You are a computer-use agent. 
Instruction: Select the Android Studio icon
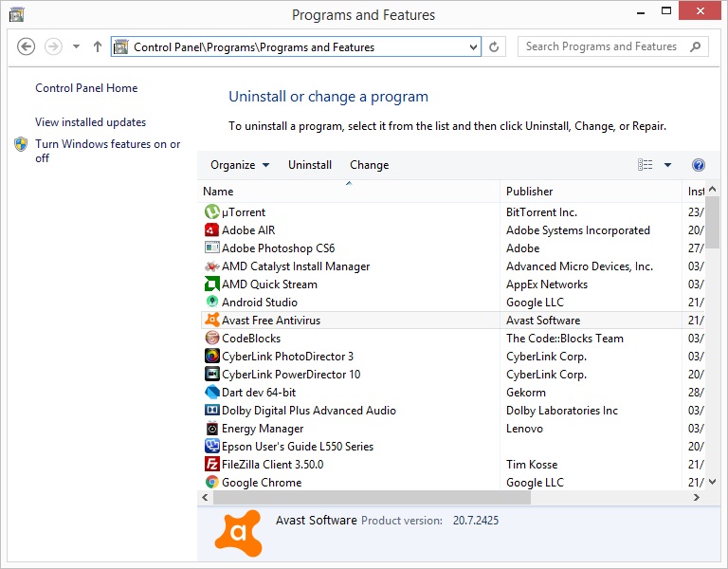tap(211, 302)
